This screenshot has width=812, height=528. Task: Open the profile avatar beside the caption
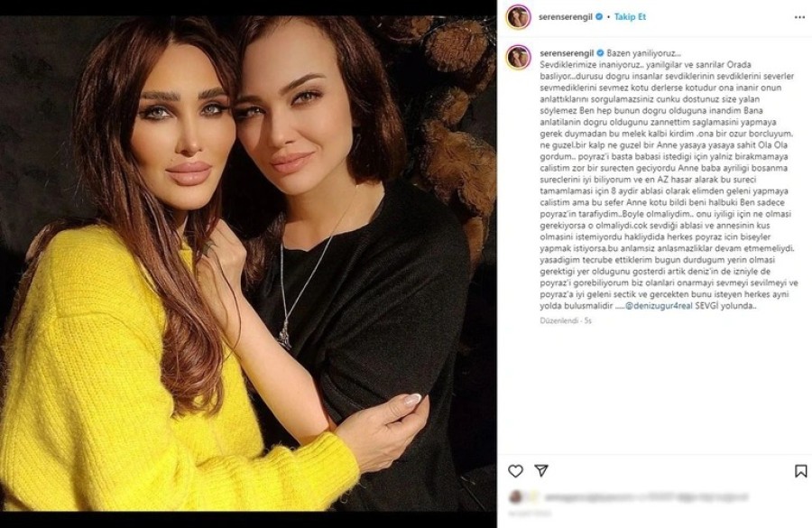tap(518, 57)
